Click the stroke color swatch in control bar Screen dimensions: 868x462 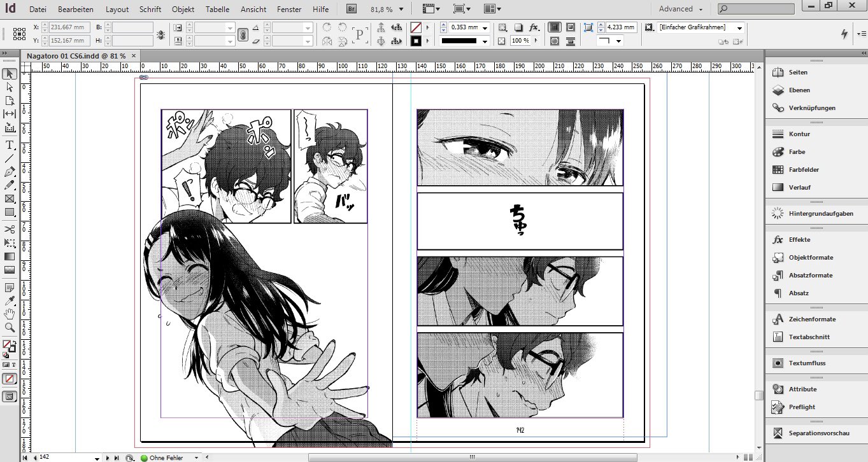[x=416, y=41]
